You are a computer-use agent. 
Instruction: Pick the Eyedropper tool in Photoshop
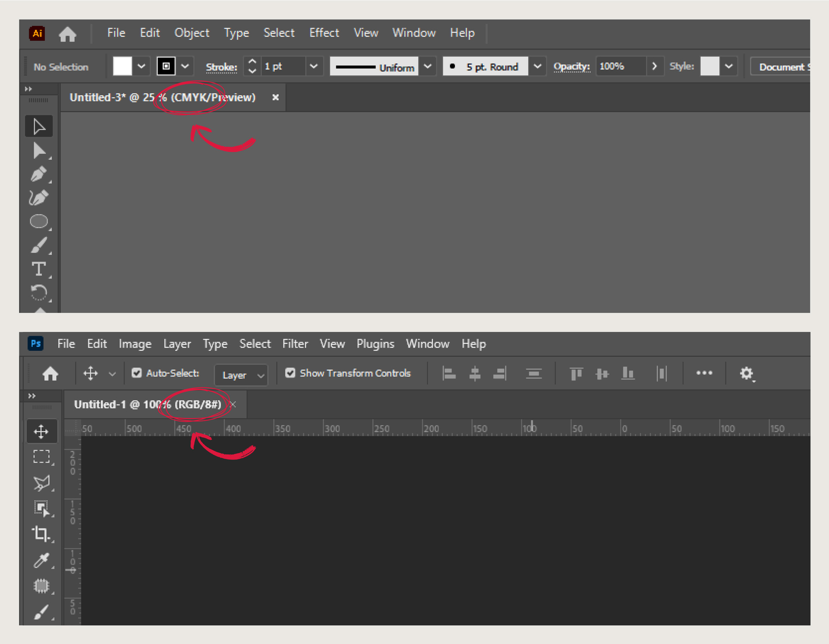click(x=41, y=560)
